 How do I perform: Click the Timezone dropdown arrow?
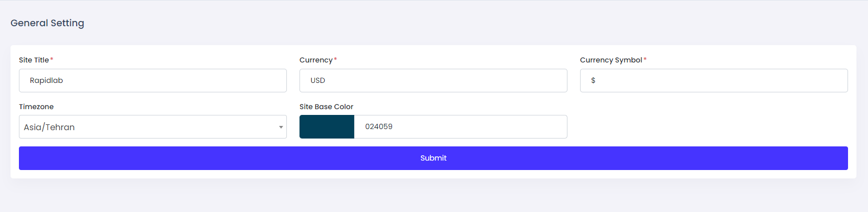pyautogui.click(x=281, y=127)
